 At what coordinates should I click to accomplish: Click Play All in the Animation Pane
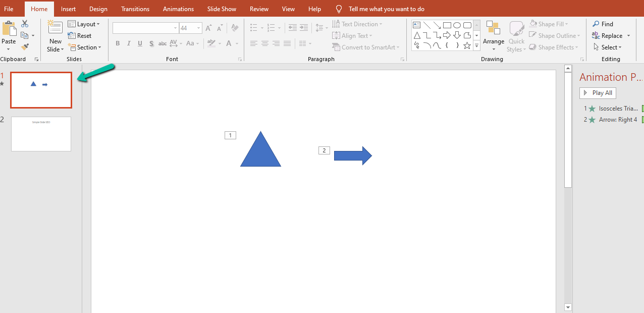click(598, 93)
